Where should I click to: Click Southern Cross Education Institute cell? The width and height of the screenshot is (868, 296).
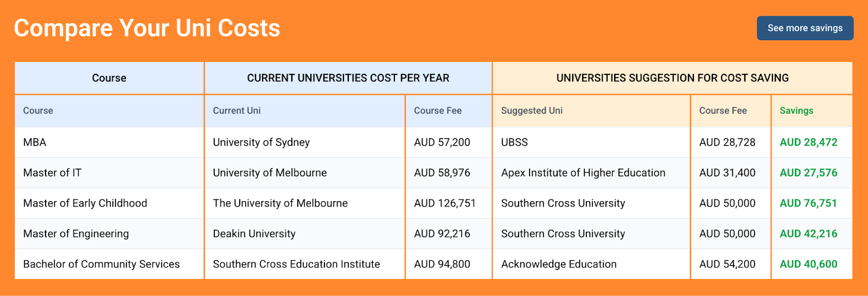point(296,264)
